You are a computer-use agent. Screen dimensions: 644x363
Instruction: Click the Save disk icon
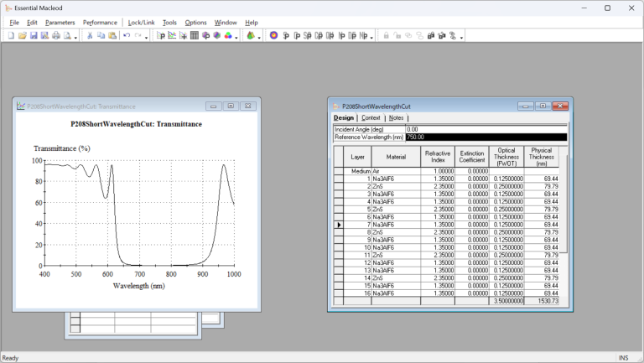coord(34,36)
